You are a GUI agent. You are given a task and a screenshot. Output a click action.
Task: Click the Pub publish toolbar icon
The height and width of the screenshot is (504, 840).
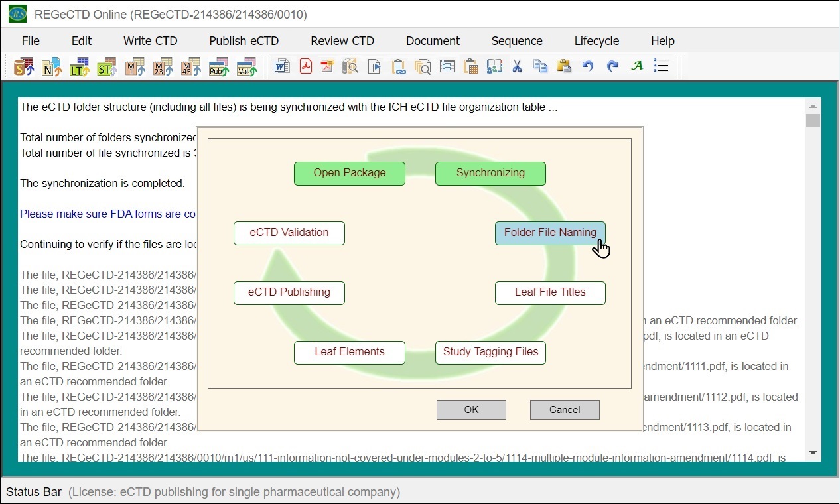click(x=219, y=67)
